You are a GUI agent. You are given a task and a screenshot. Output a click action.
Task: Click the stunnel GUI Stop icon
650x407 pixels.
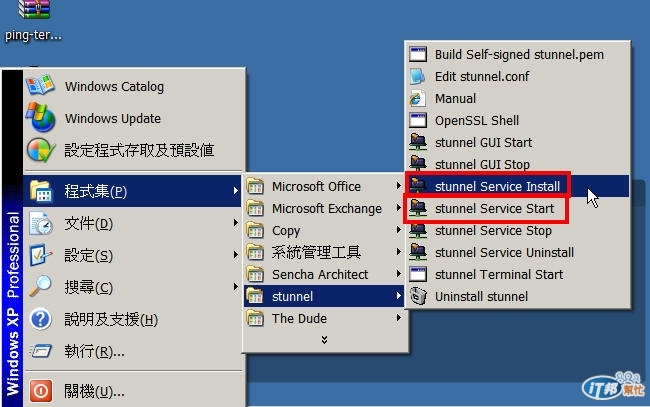point(418,164)
